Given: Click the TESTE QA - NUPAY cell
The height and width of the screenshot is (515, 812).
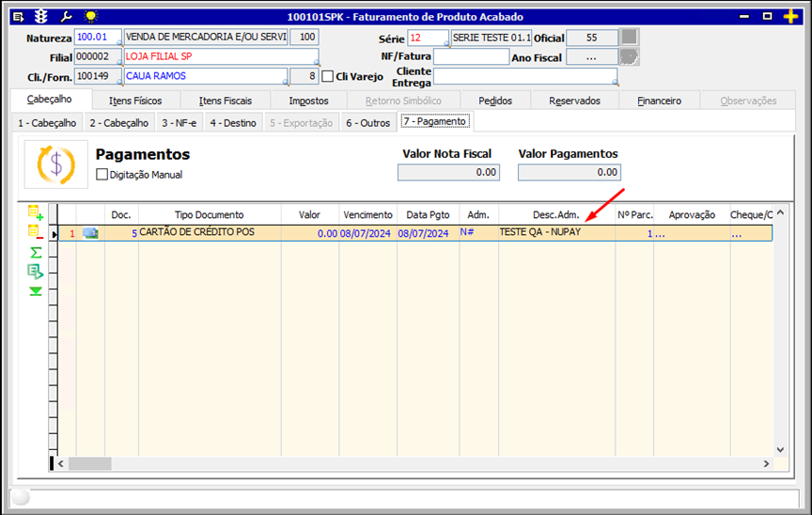Looking at the screenshot, I should 556,233.
